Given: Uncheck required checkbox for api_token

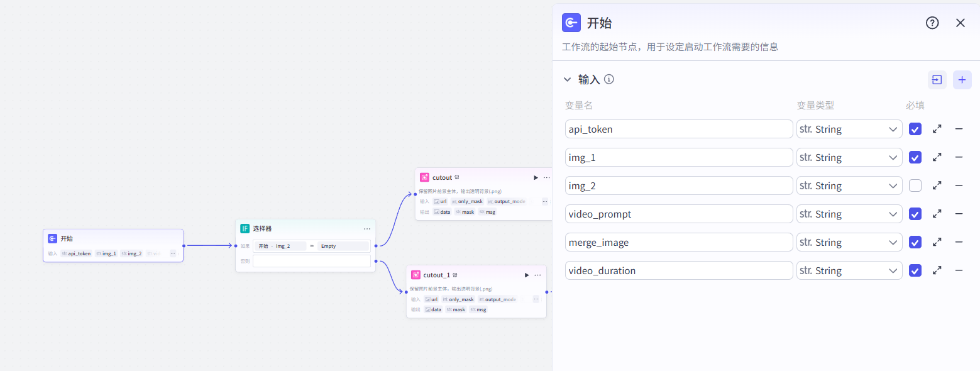Looking at the screenshot, I should tap(915, 129).
